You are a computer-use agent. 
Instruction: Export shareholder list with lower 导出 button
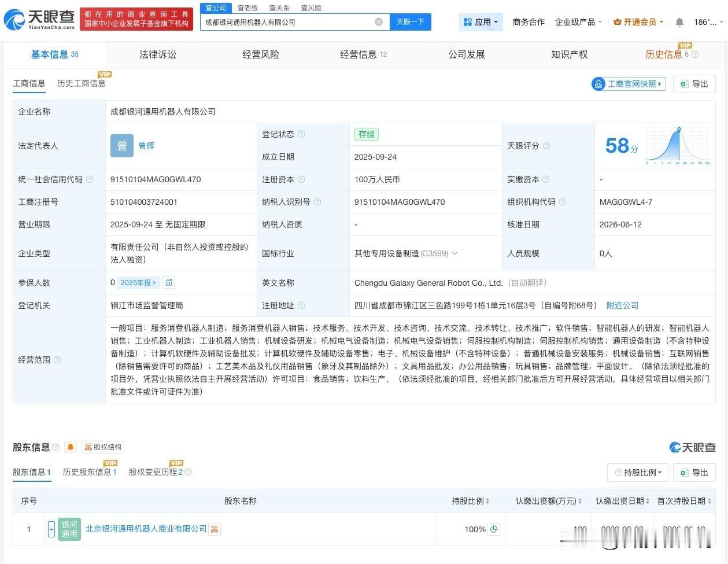[x=694, y=473]
